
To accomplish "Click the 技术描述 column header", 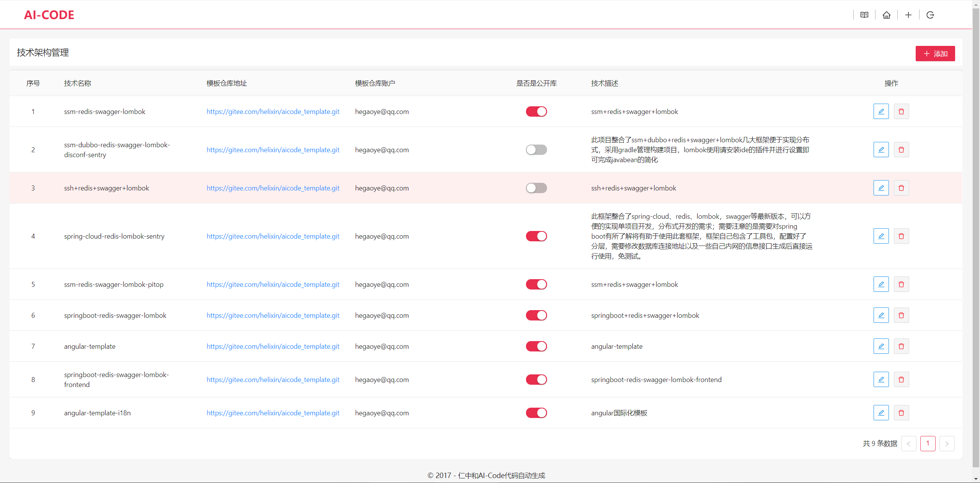I will pos(604,83).
